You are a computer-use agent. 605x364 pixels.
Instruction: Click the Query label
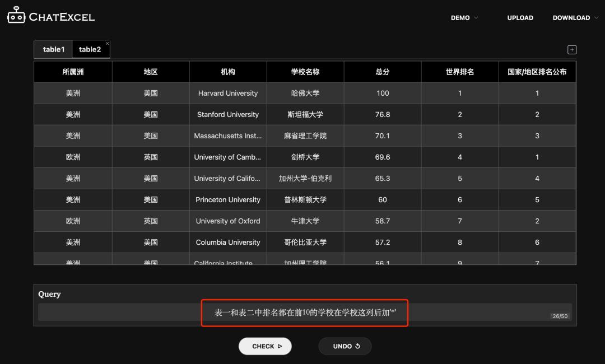pyautogui.click(x=49, y=294)
